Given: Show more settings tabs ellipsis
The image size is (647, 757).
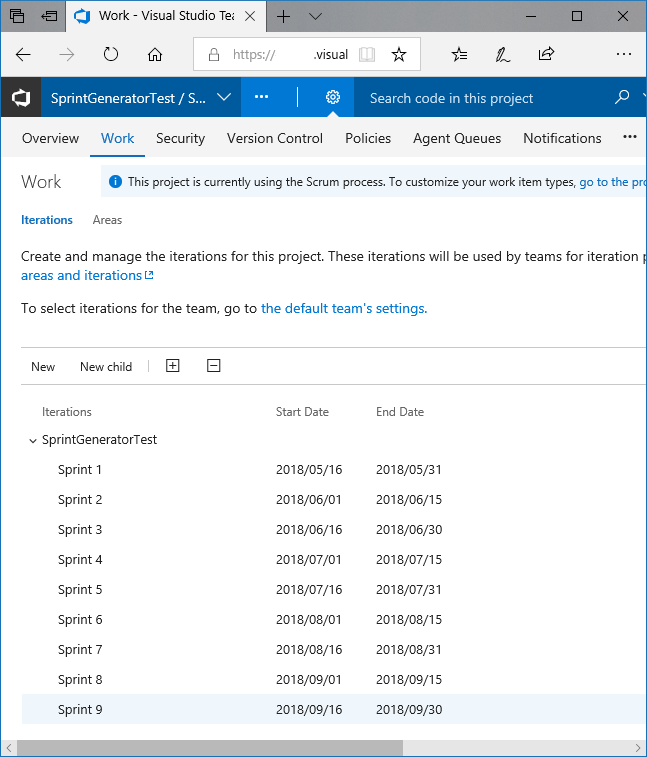Looking at the screenshot, I should (x=630, y=137).
